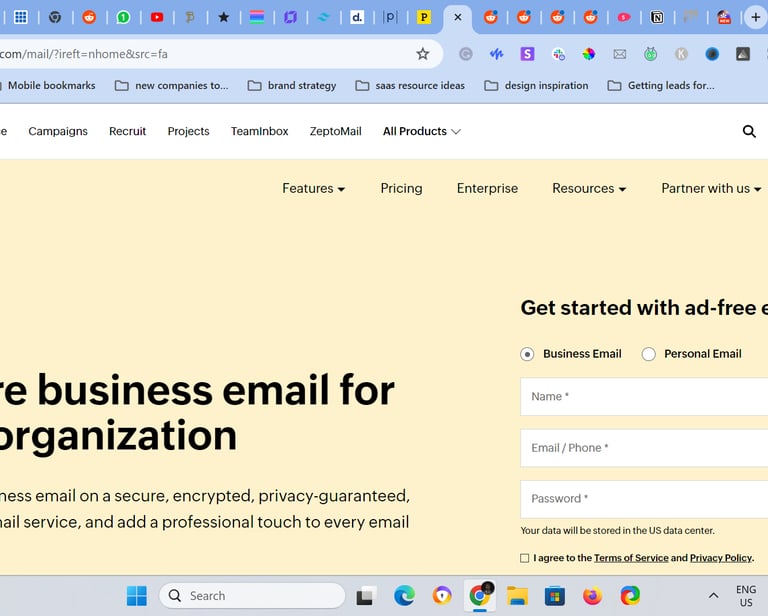This screenshot has width=768, height=616.
Task: Open the WhatsApp tab with unread badge
Action: [123, 18]
